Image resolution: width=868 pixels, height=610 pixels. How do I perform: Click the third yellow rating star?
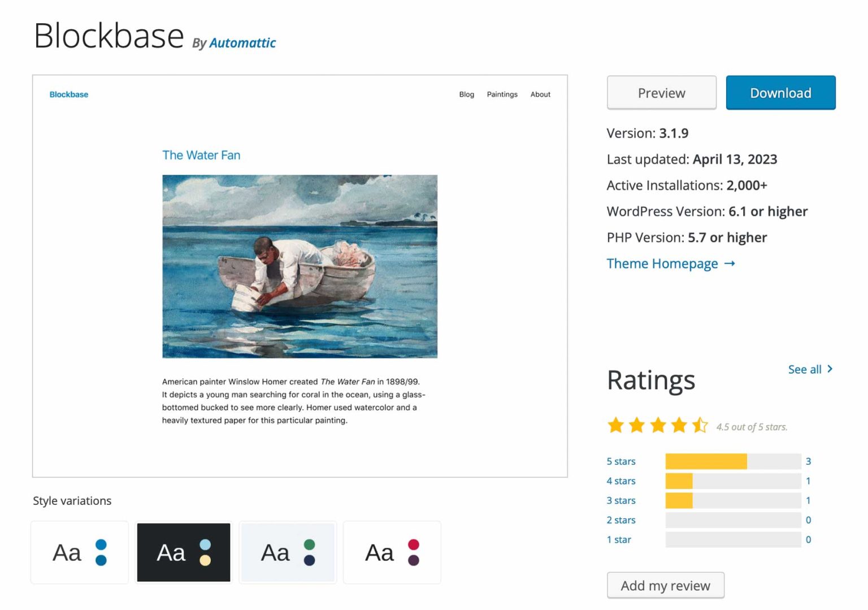click(x=658, y=425)
